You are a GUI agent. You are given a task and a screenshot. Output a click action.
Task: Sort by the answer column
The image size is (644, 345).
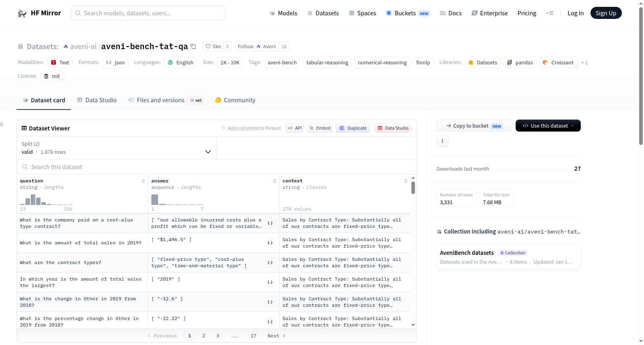pyautogui.click(x=275, y=181)
